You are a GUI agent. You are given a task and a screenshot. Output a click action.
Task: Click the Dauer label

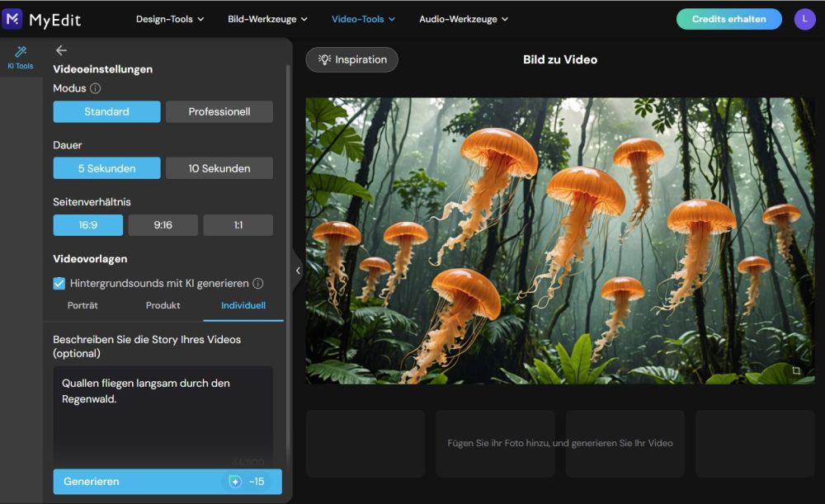68,145
